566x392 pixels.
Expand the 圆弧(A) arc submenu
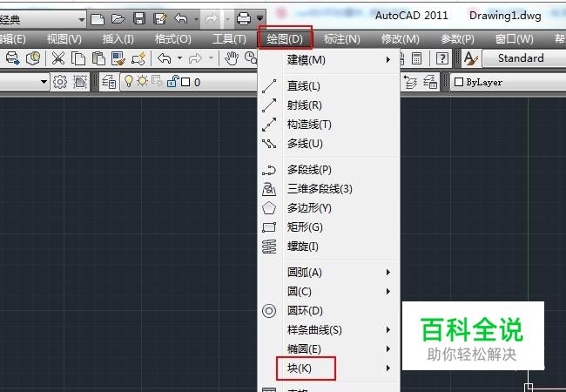coord(328,272)
